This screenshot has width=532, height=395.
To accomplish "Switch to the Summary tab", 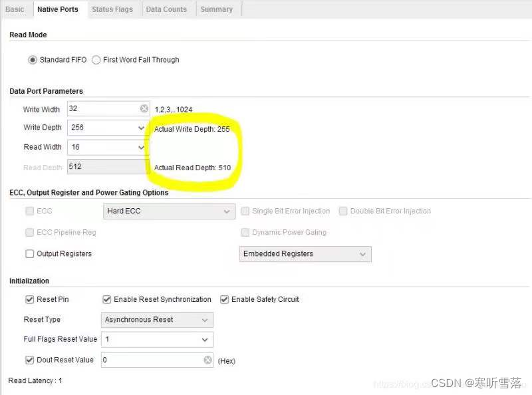I will [217, 9].
